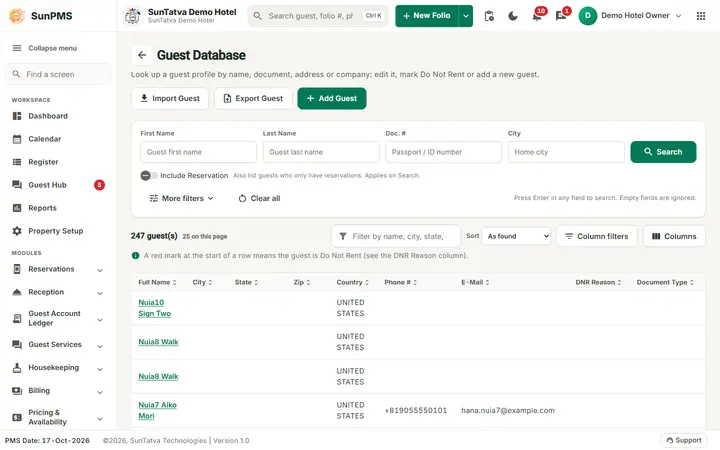Click the D user avatar

(x=588, y=16)
